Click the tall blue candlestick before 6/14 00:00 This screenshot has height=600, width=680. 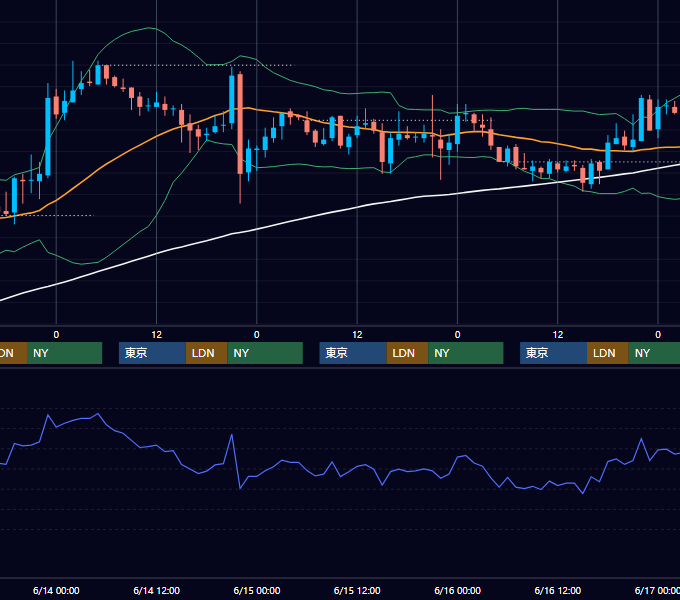(48, 137)
